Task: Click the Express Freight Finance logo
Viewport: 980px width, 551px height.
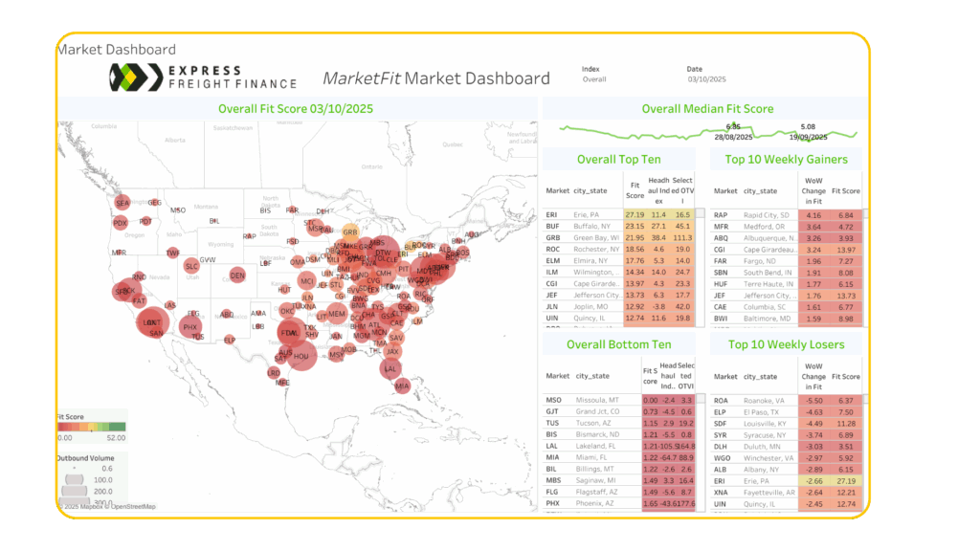Action: (203, 77)
